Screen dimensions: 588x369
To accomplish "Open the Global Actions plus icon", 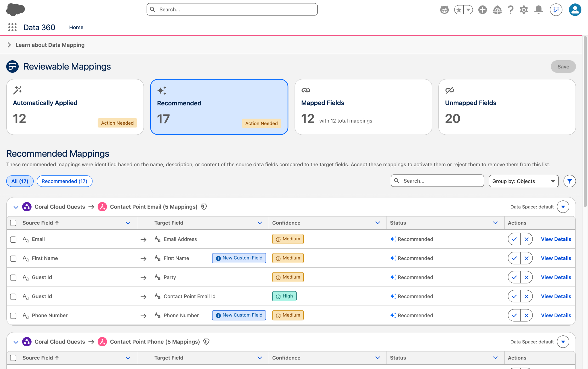I will click(x=483, y=10).
